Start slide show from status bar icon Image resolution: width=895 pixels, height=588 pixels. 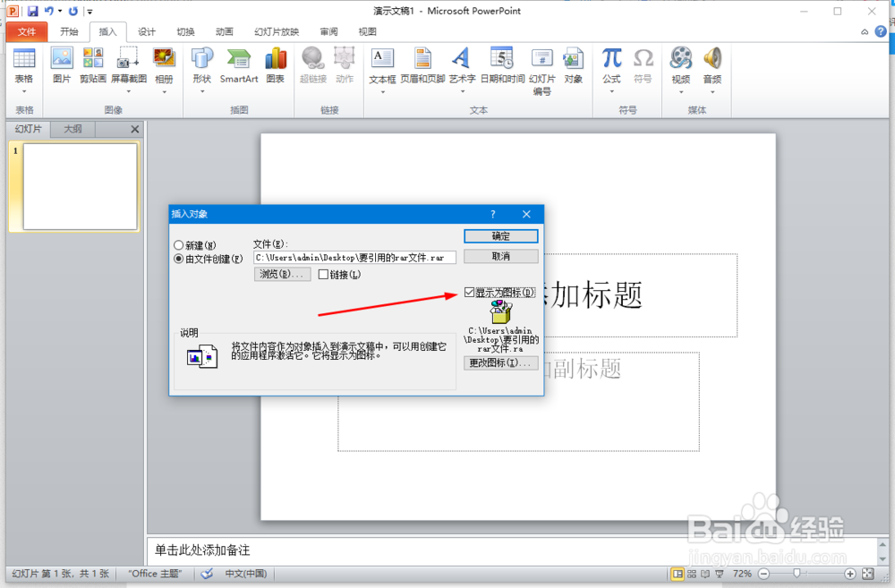(x=720, y=574)
